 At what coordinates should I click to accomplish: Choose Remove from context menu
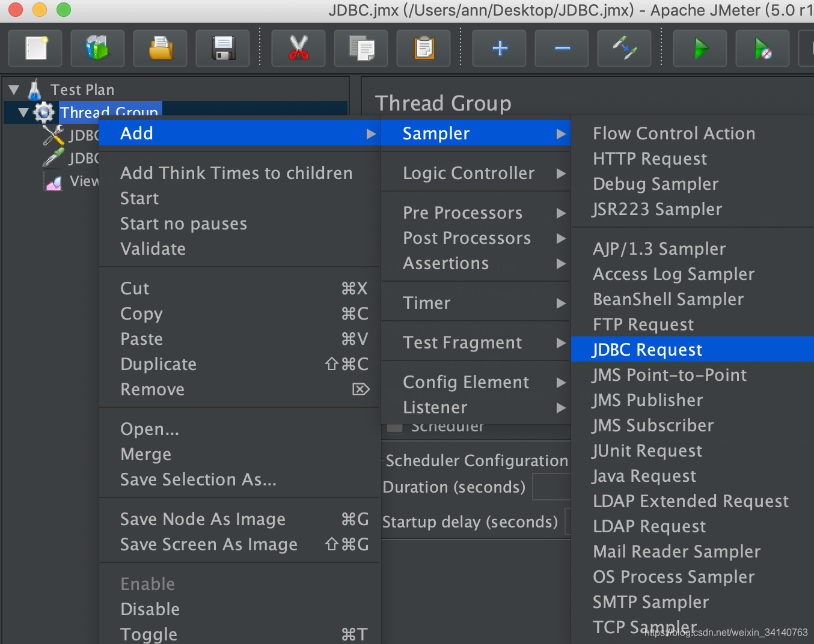click(x=239, y=389)
